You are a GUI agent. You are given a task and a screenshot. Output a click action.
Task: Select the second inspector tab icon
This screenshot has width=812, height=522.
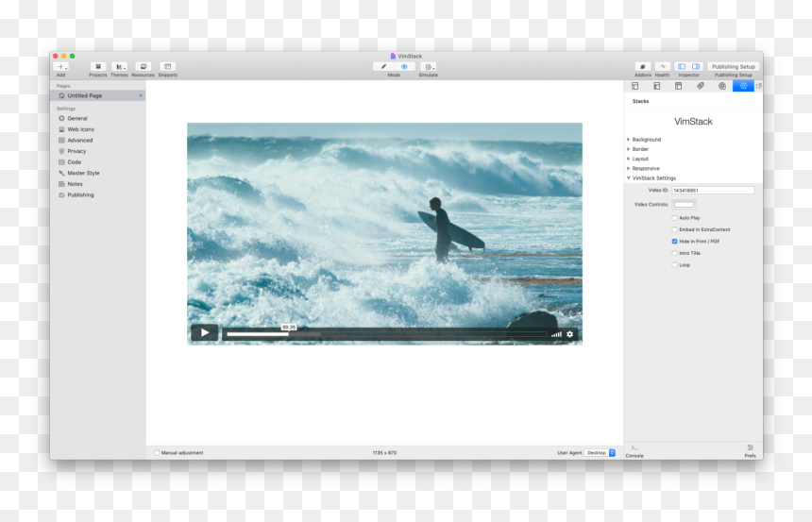656,86
